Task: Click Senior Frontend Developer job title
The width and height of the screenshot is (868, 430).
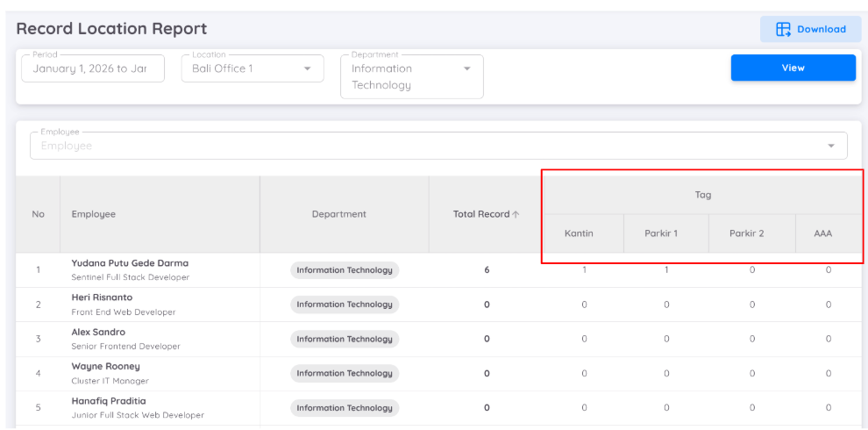Action: 125,347
